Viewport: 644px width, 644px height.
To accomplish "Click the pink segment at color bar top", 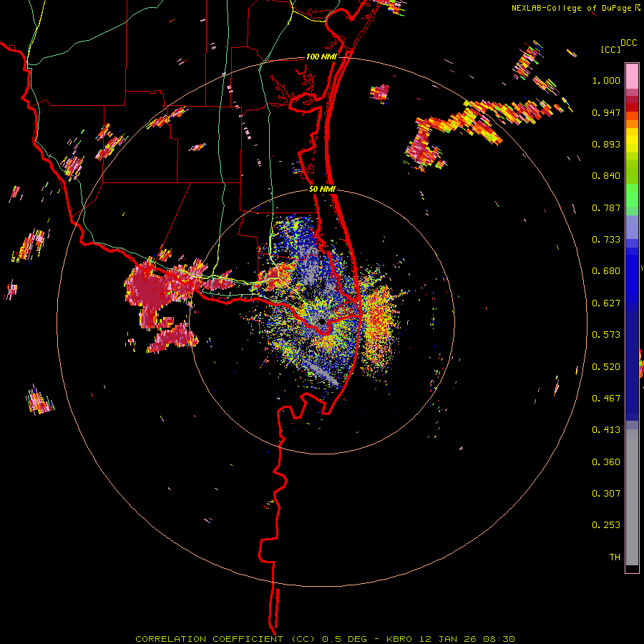I will tap(632, 76).
